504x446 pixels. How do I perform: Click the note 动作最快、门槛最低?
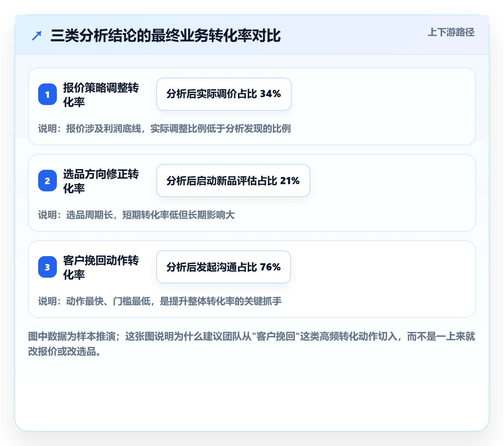pyautogui.click(x=160, y=301)
